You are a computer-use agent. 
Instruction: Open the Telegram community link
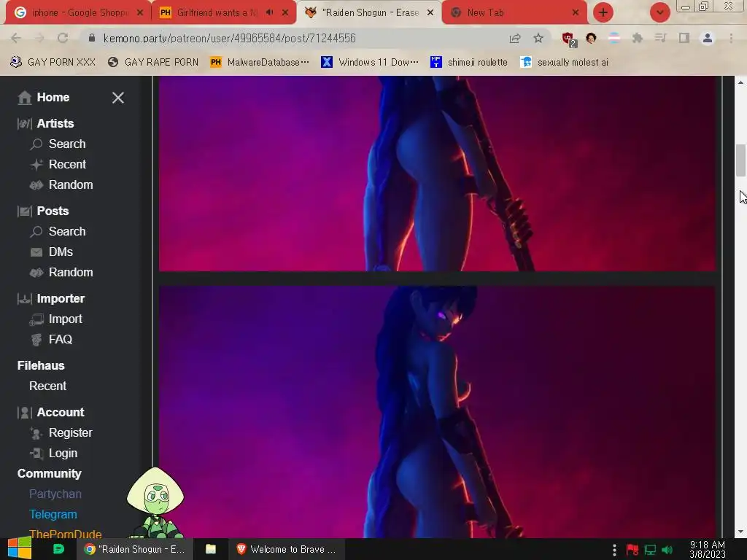tap(53, 515)
